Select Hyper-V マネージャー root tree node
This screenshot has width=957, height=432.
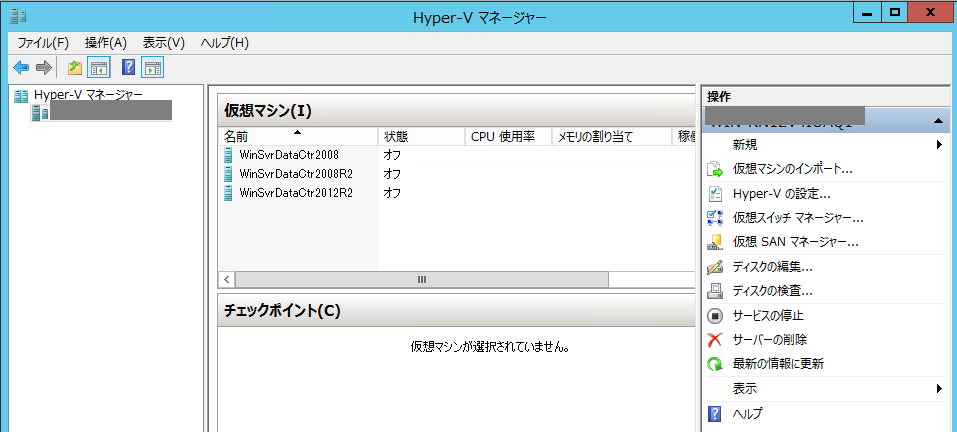click(88, 95)
